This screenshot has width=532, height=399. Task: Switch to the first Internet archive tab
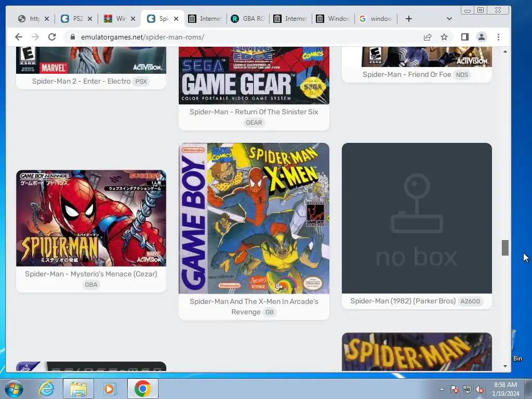pyautogui.click(x=205, y=19)
